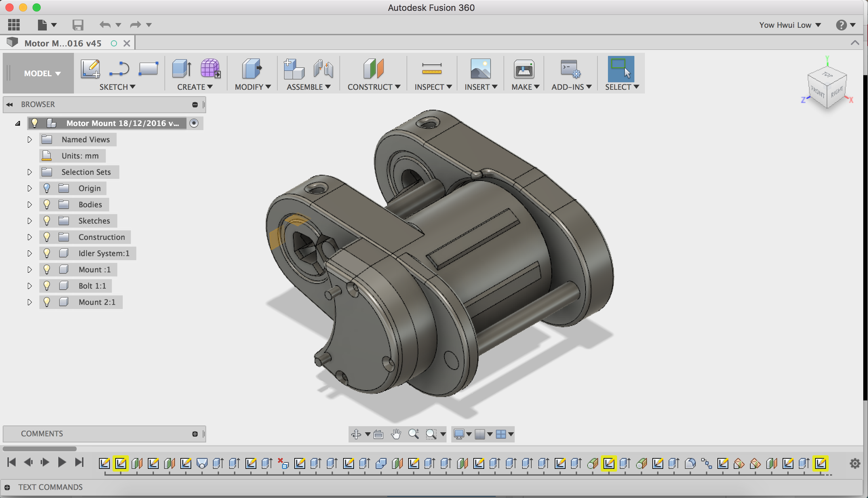The height and width of the screenshot is (498, 868).
Task: Click the Motor M...016 v45 document tab
Action: pyautogui.click(x=63, y=43)
